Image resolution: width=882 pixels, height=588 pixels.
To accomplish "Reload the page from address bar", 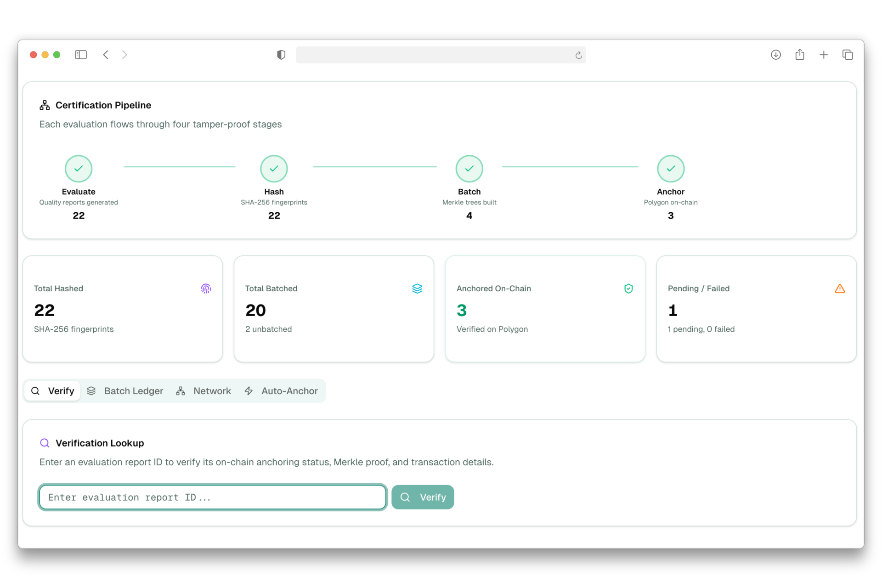I will click(x=578, y=55).
